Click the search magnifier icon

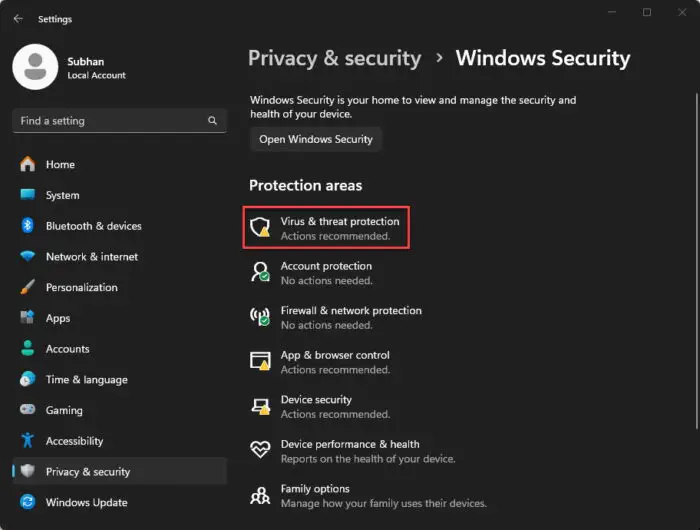(x=212, y=121)
